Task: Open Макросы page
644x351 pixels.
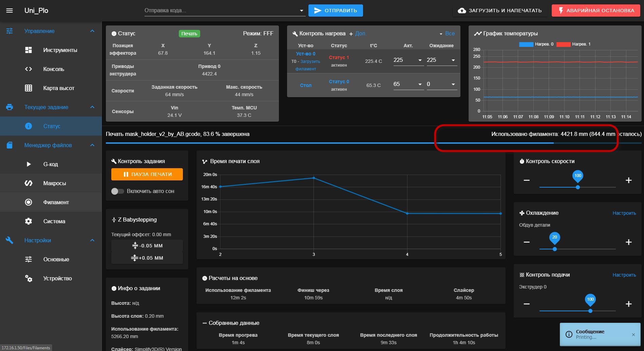Action: (x=51, y=183)
